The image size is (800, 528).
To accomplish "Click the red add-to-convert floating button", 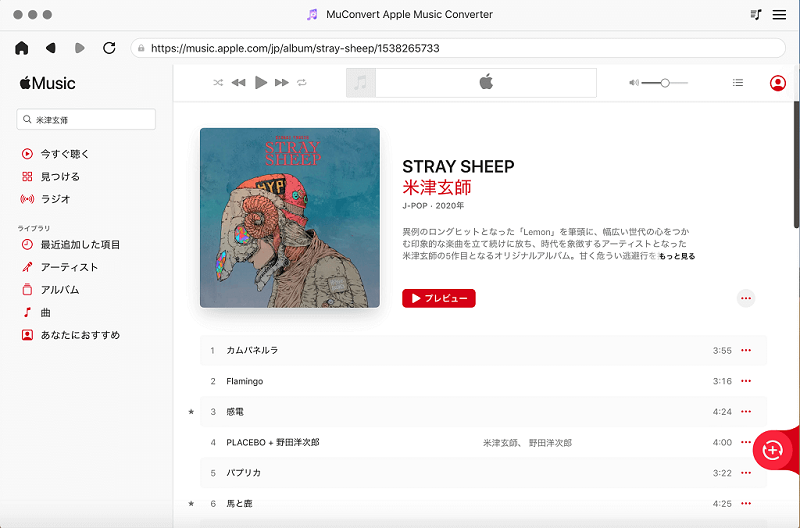I will pyautogui.click(x=772, y=450).
